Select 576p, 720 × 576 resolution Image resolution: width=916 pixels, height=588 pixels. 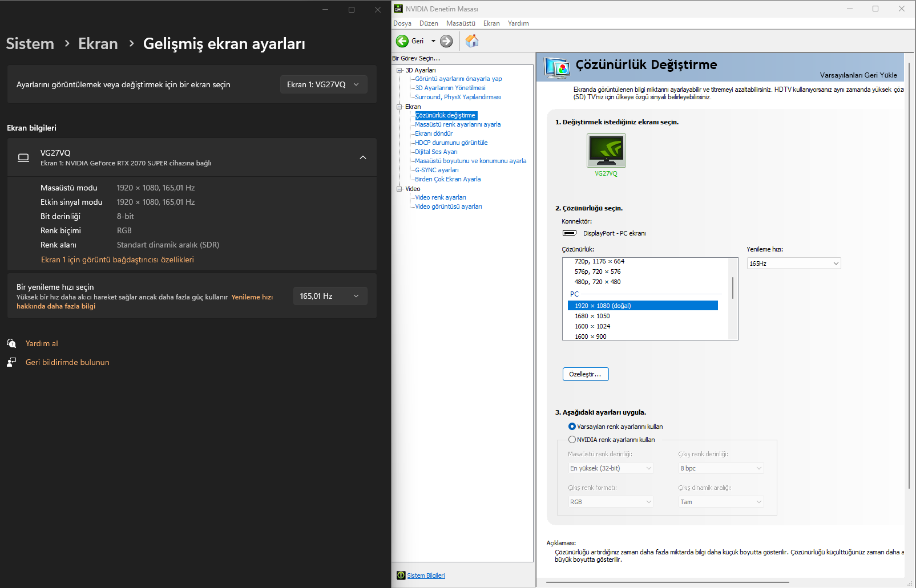598,271
